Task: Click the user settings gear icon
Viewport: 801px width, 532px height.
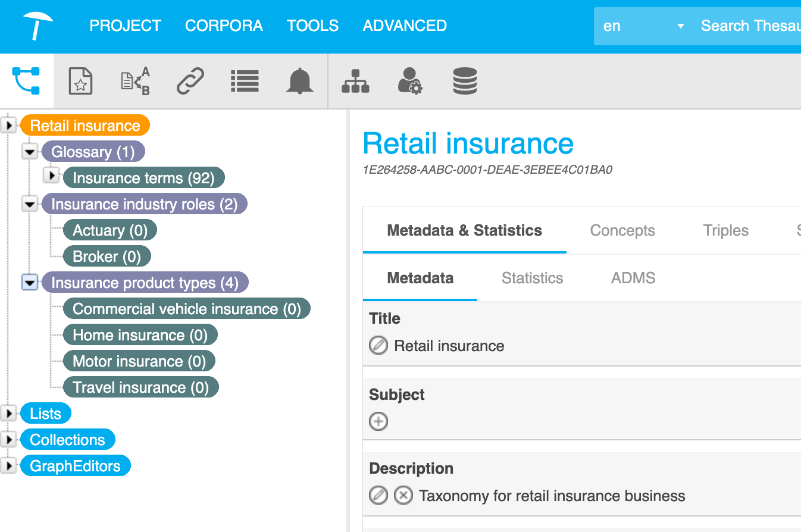Action: 409,81
